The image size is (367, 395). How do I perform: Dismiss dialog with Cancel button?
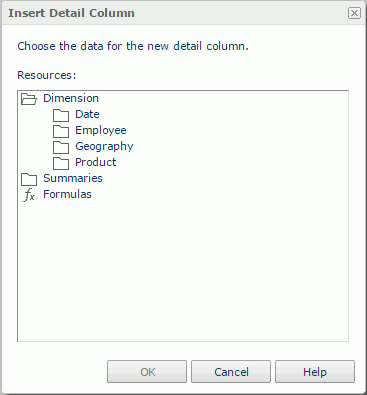tap(231, 372)
